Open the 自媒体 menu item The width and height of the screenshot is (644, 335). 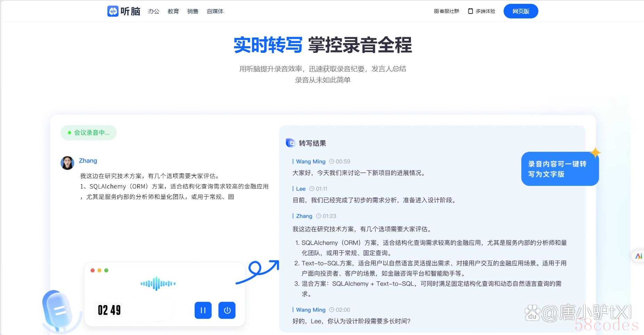[x=215, y=11]
